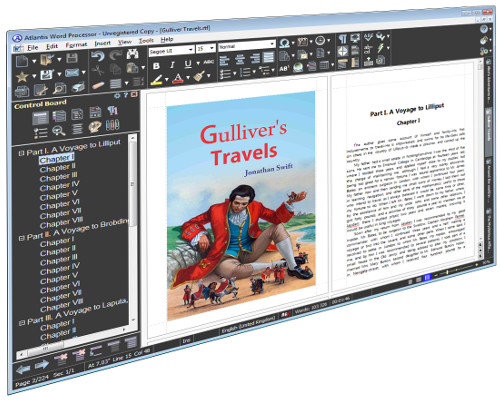Click the Control Board magnifier icon
The width and height of the screenshot is (500, 400).
pos(59,131)
